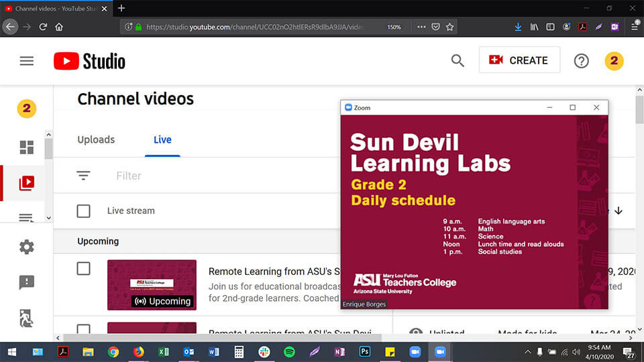The width and height of the screenshot is (644, 362).
Task: Select the Live tab
Action: [162, 139]
